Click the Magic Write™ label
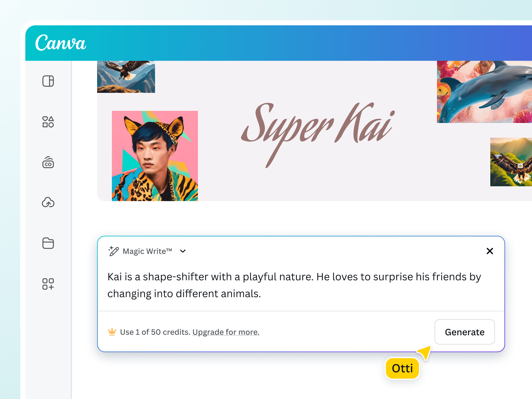This screenshot has width=532, height=399. point(147,251)
